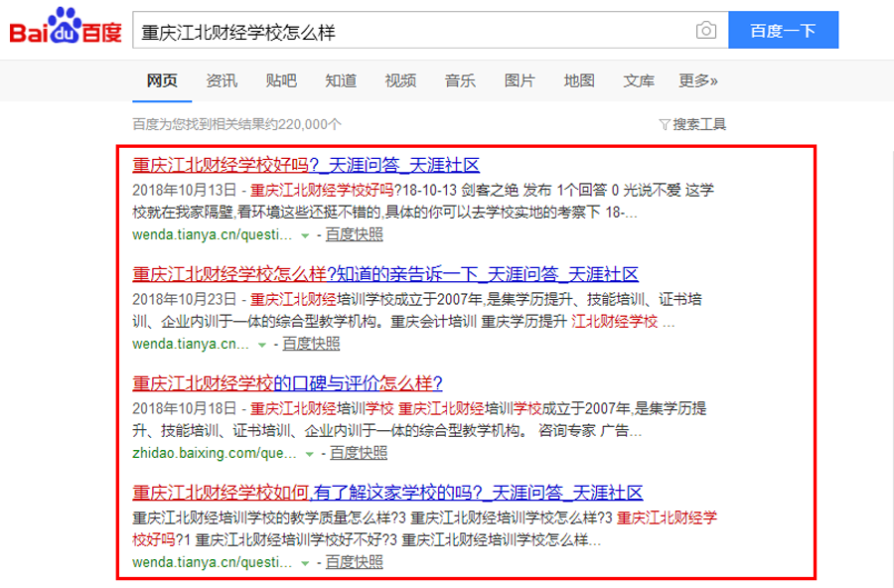
Task: Expand dropdown arrow beside first result URL
Action: pos(305,235)
